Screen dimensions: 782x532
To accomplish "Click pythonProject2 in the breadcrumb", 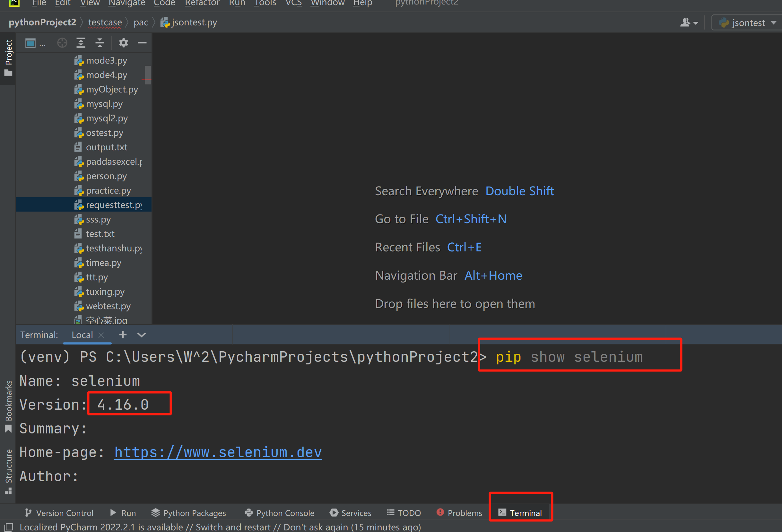I will click(42, 22).
